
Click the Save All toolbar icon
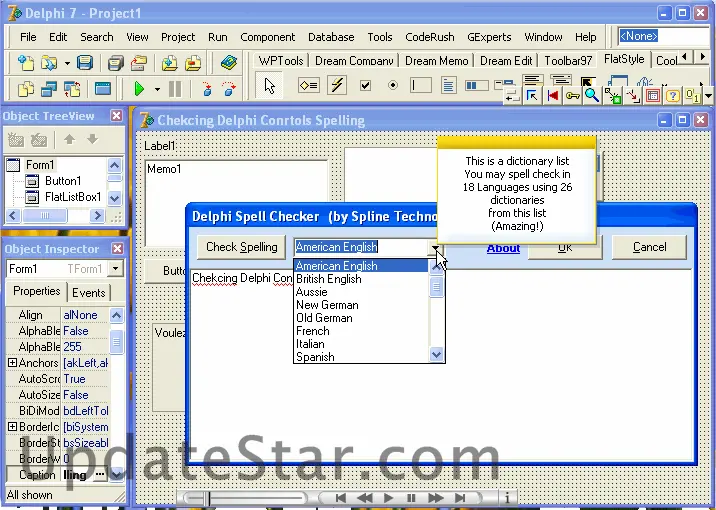pos(116,62)
